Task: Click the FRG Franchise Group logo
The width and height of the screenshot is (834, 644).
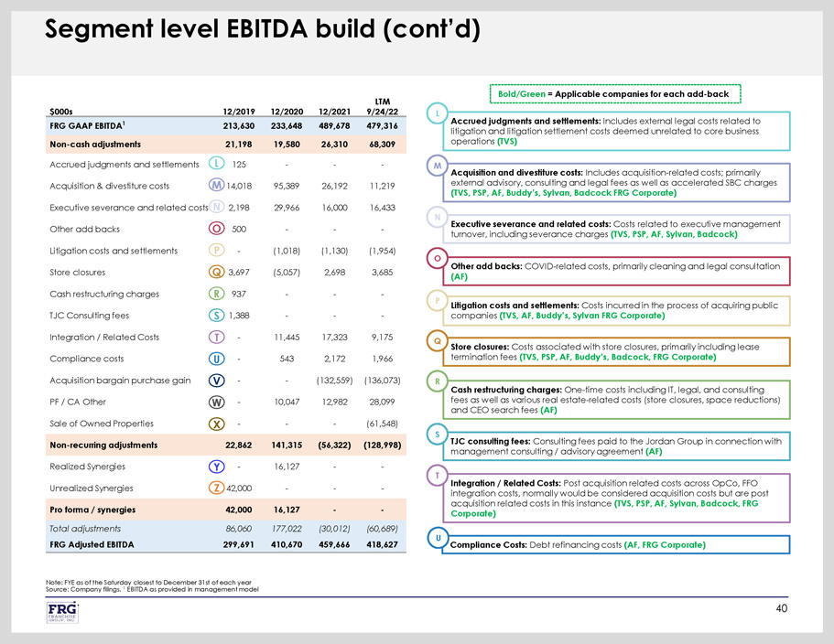Action: coord(60,615)
